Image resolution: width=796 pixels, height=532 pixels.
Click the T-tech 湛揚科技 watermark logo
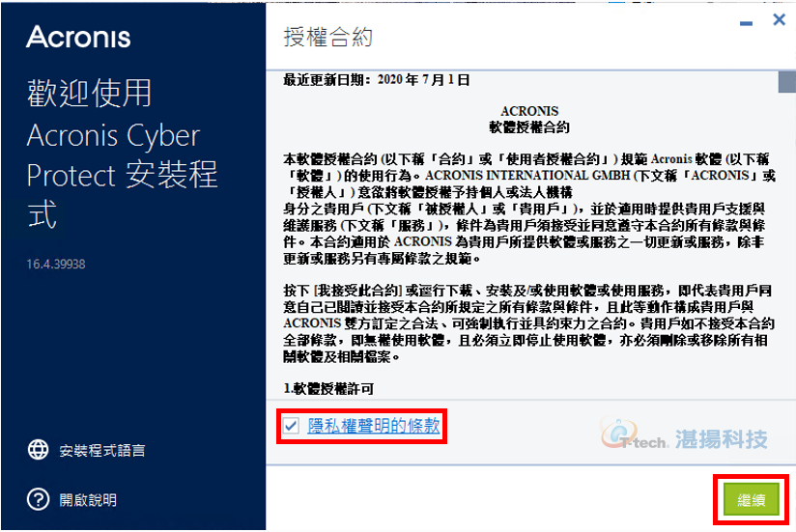tap(683, 435)
